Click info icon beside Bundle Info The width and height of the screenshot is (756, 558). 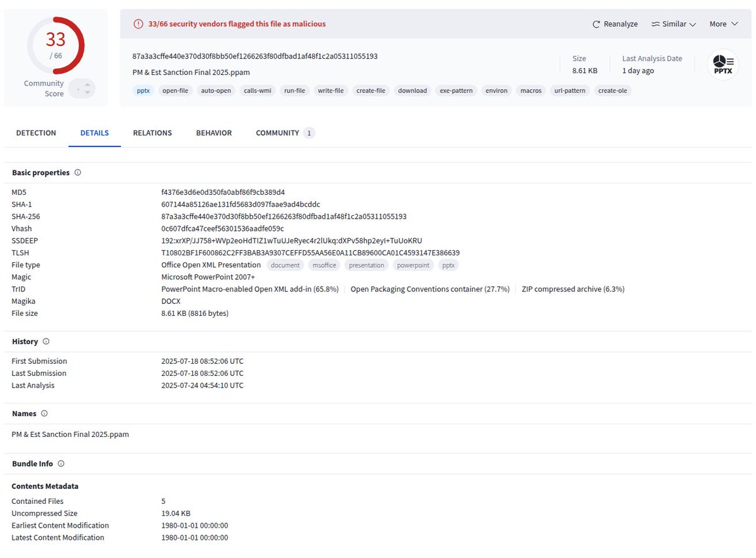(61, 463)
